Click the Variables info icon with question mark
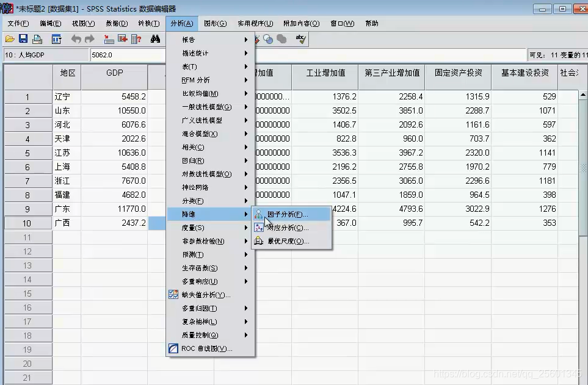The height and width of the screenshot is (385, 588). coord(137,39)
